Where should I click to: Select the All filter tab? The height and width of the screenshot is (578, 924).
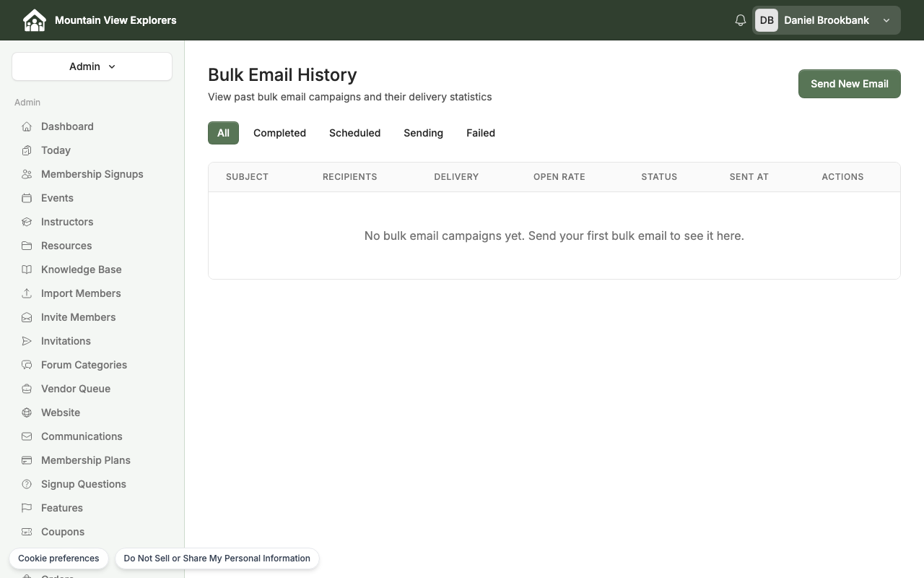pos(223,133)
